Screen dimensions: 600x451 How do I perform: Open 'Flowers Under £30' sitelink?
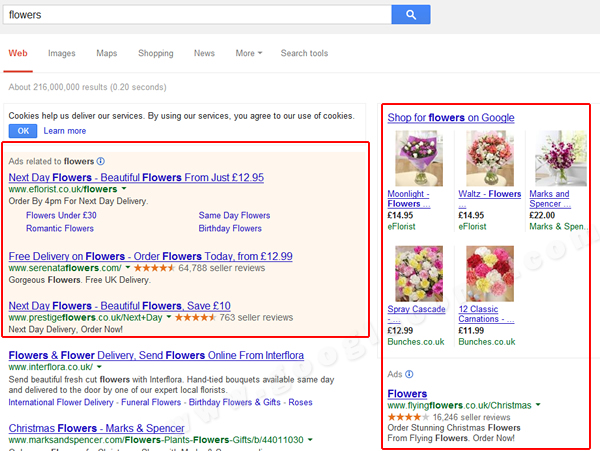click(x=61, y=215)
